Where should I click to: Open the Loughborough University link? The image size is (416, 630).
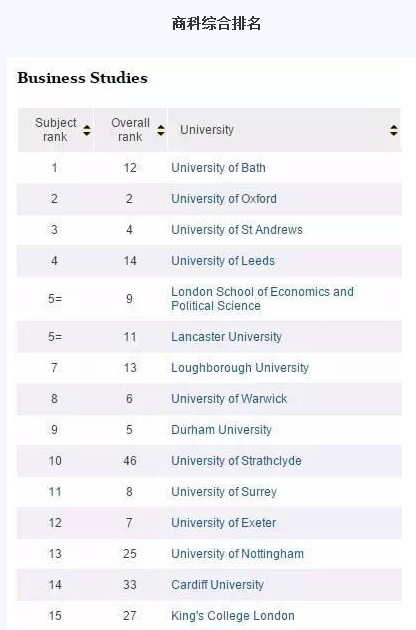tap(240, 368)
